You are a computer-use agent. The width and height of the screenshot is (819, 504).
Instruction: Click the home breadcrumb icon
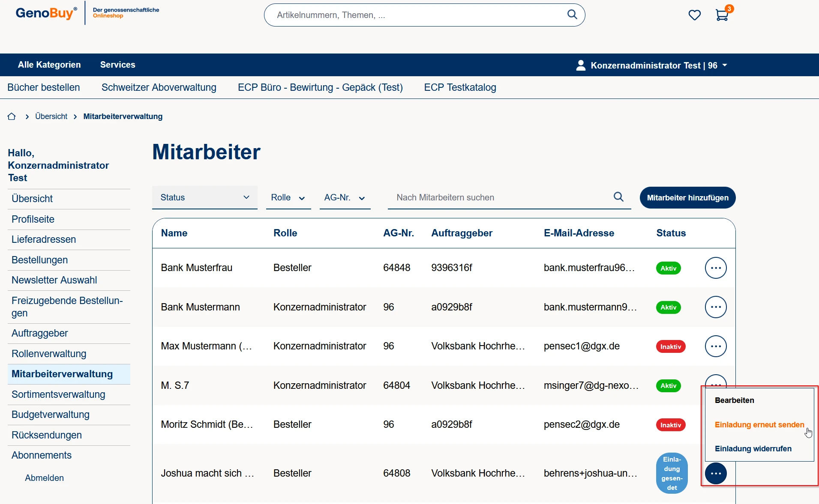(x=12, y=116)
